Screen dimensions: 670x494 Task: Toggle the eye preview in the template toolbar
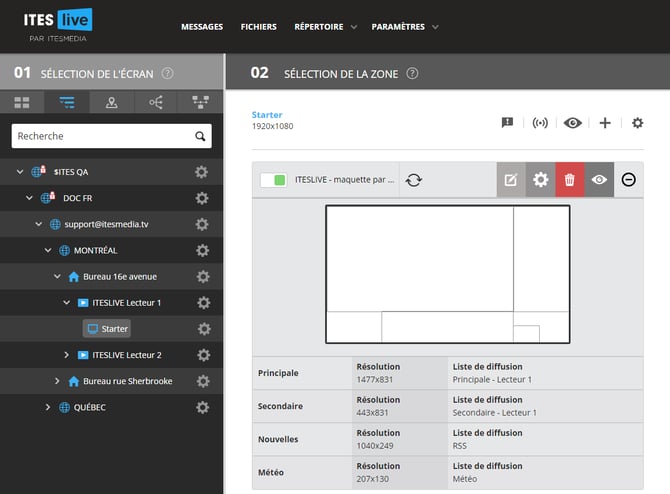[x=599, y=180]
